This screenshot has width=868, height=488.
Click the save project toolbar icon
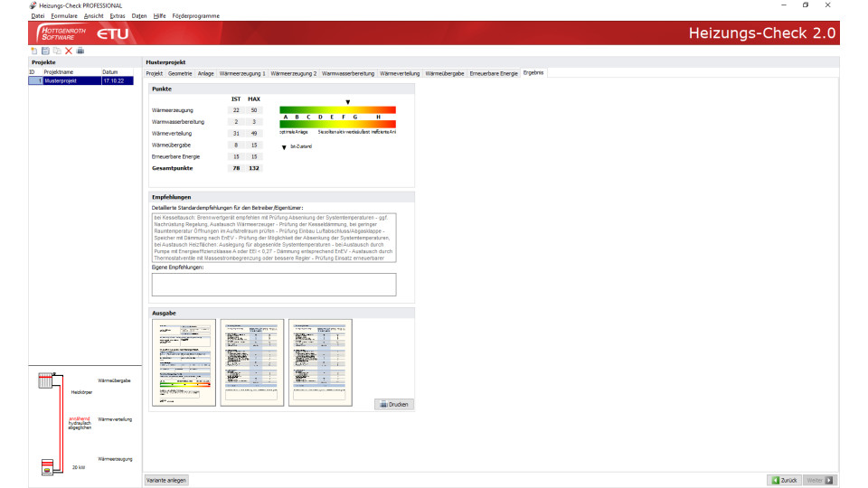point(45,52)
